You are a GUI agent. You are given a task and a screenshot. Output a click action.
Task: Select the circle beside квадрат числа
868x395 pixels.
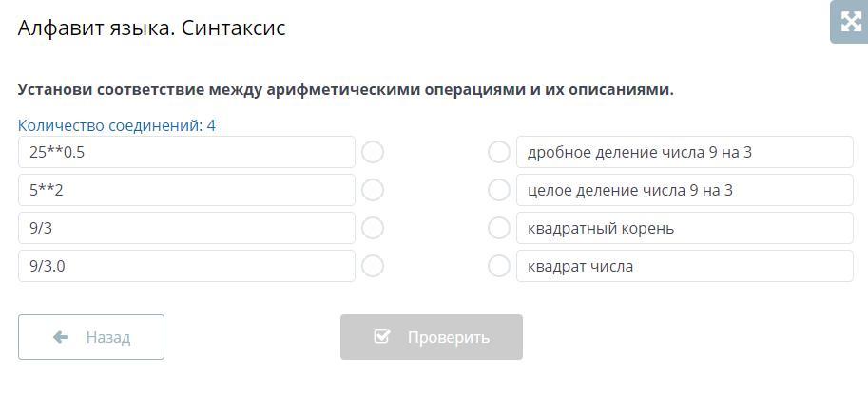(498, 266)
